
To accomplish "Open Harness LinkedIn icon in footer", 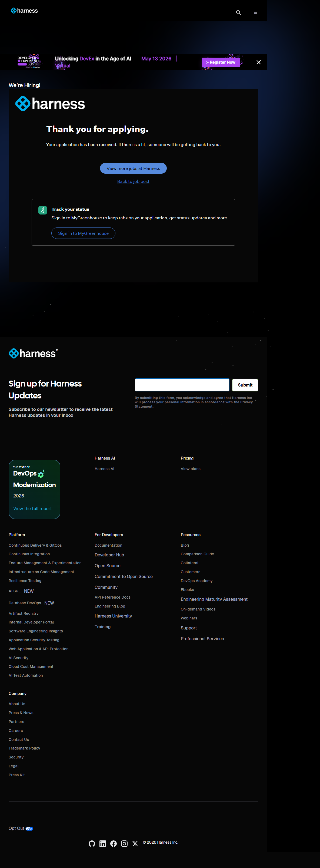I will (x=103, y=843).
